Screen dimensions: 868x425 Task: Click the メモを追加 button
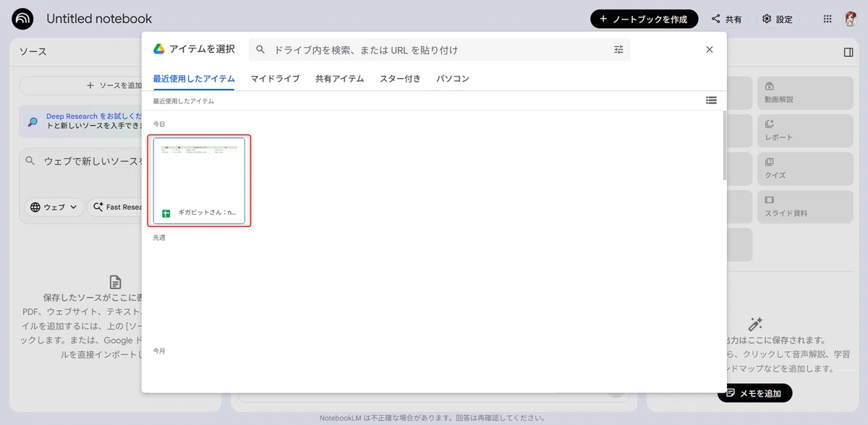point(754,393)
